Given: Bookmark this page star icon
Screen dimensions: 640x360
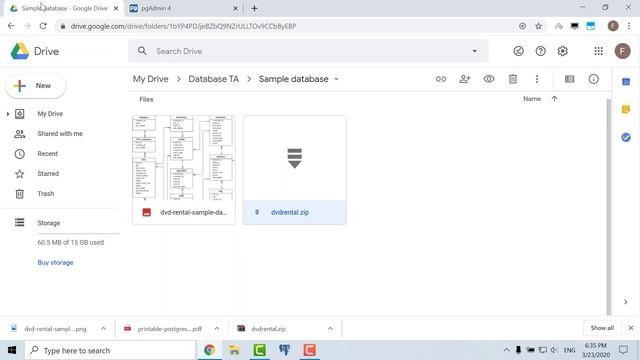Looking at the screenshot, I should tap(538, 26).
